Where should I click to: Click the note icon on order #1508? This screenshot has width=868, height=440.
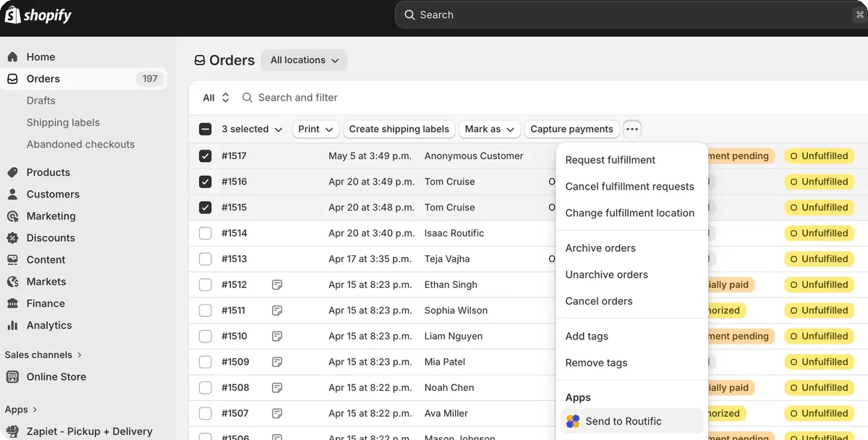pos(277,388)
